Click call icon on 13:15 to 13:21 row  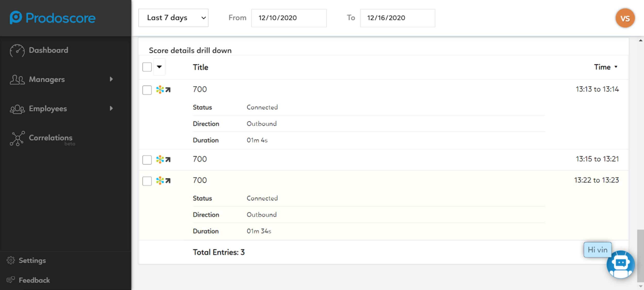(163, 159)
